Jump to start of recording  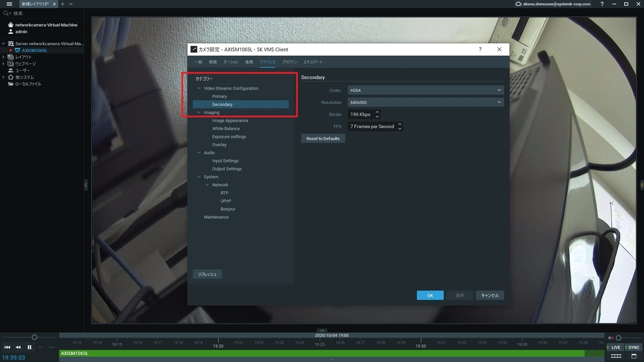coord(7,348)
